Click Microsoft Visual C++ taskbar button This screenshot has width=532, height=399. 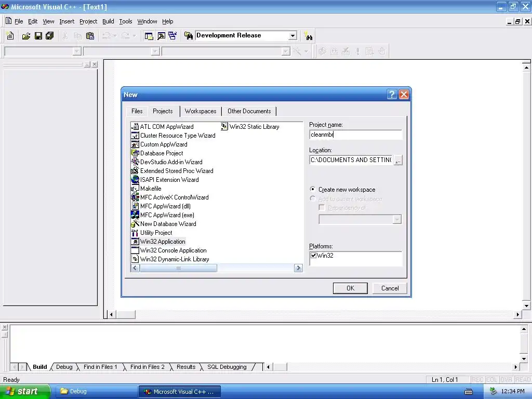coord(179,391)
